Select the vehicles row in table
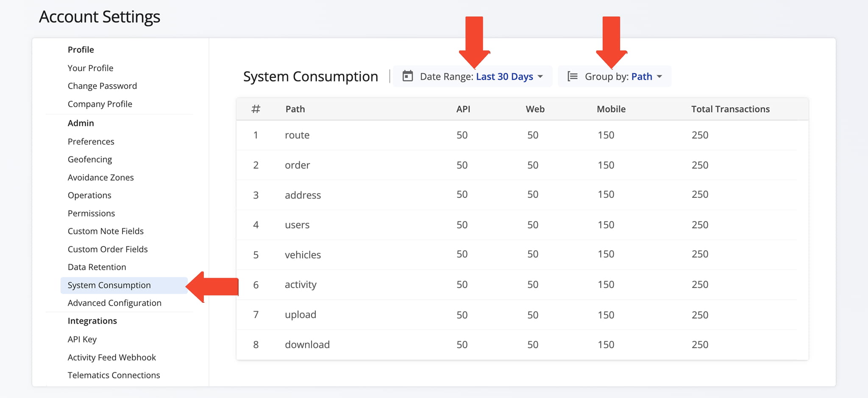This screenshot has width=868, height=398. (303, 255)
